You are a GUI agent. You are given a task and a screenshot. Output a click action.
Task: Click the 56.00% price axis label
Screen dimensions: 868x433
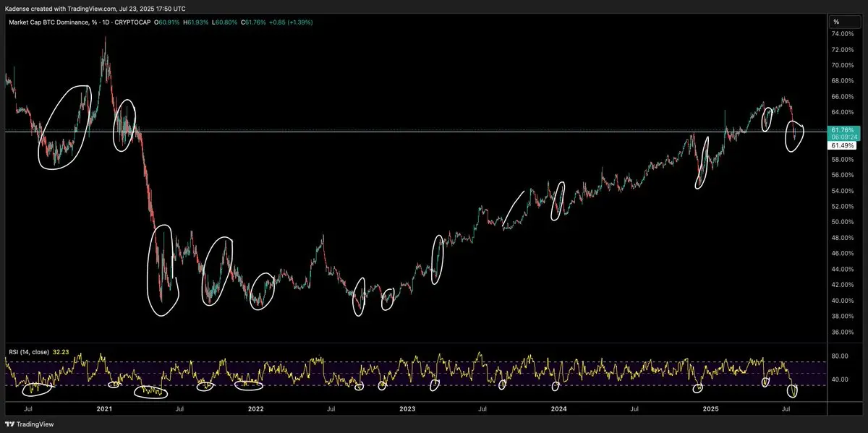(x=843, y=175)
